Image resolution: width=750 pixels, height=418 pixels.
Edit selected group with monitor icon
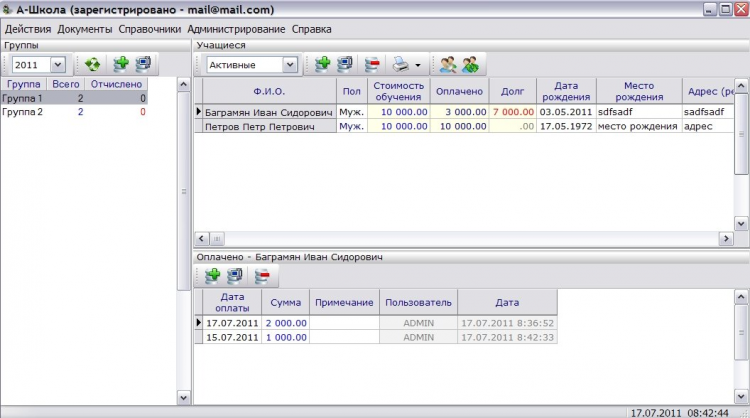tap(143, 64)
